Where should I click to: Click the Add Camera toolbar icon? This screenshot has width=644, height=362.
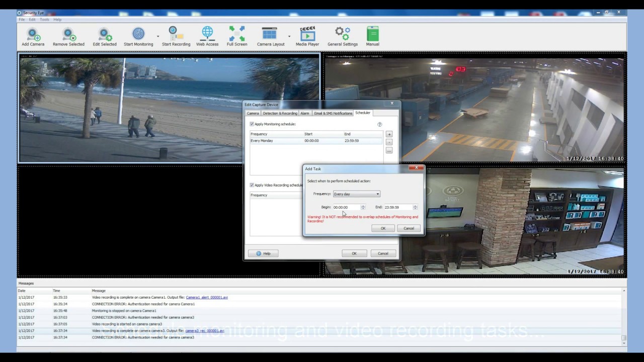[x=33, y=34]
